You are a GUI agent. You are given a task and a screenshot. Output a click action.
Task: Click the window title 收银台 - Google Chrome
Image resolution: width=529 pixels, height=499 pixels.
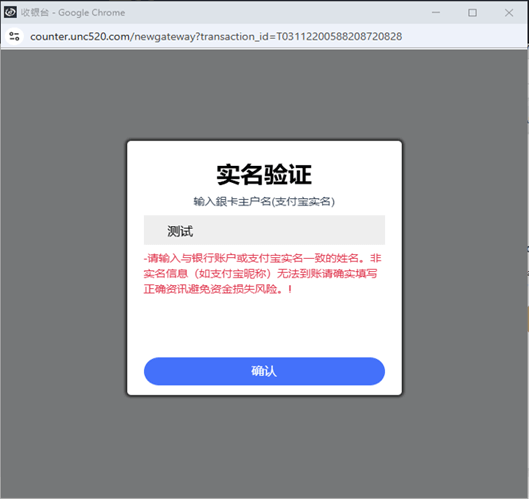73,12
